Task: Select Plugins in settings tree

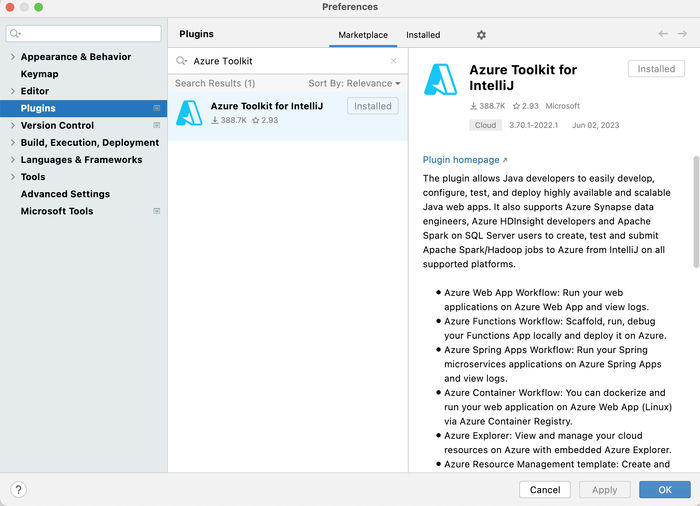Action: point(83,108)
